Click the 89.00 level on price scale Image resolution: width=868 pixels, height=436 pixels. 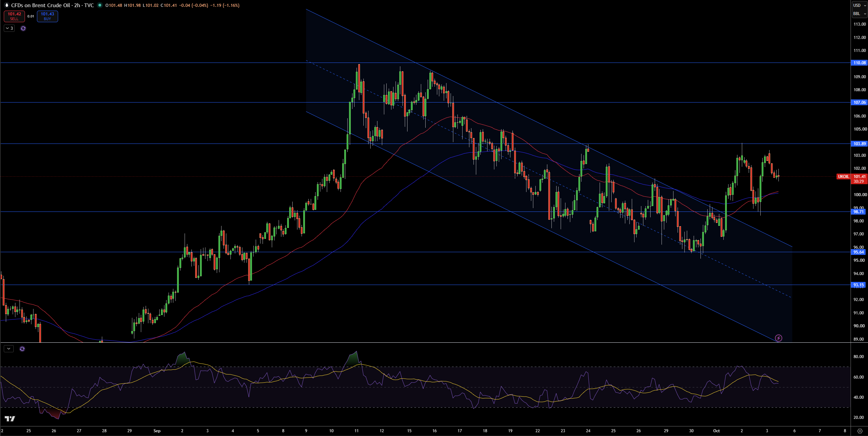tap(858, 339)
